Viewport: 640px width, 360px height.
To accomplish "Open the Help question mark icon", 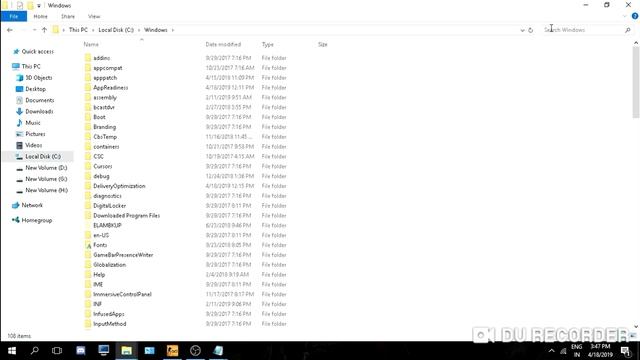I will (x=635, y=16).
